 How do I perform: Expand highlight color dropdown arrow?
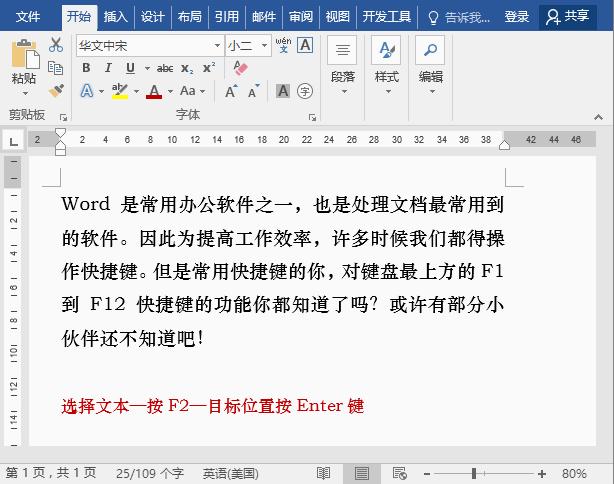(136, 91)
